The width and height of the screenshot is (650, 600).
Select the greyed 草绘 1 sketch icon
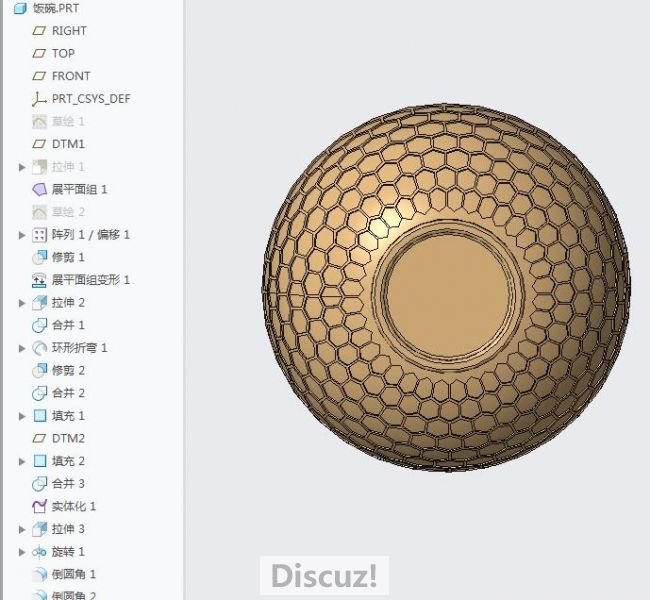(x=39, y=121)
